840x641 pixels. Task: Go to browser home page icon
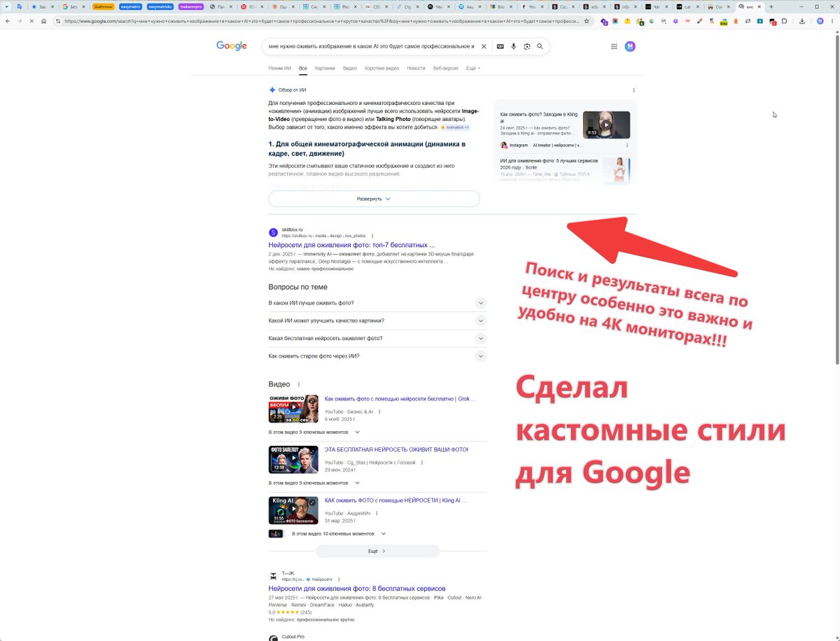[x=44, y=21]
